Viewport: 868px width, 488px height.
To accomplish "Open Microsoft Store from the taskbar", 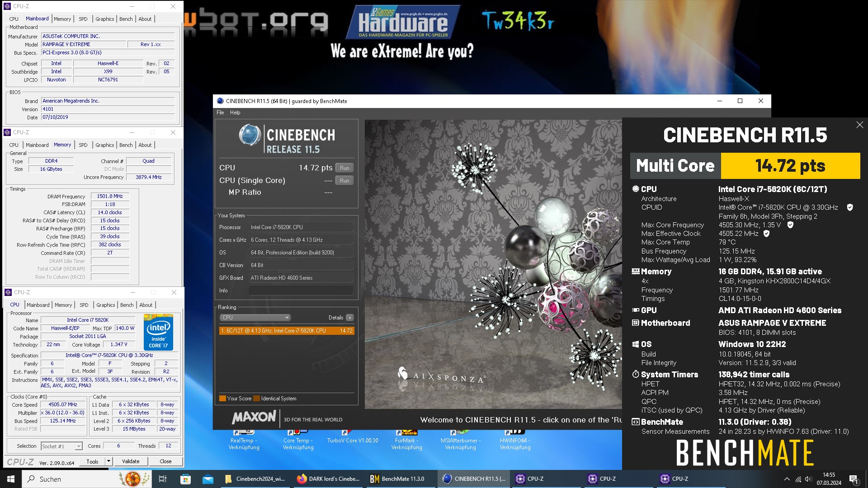I will click(185, 479).
